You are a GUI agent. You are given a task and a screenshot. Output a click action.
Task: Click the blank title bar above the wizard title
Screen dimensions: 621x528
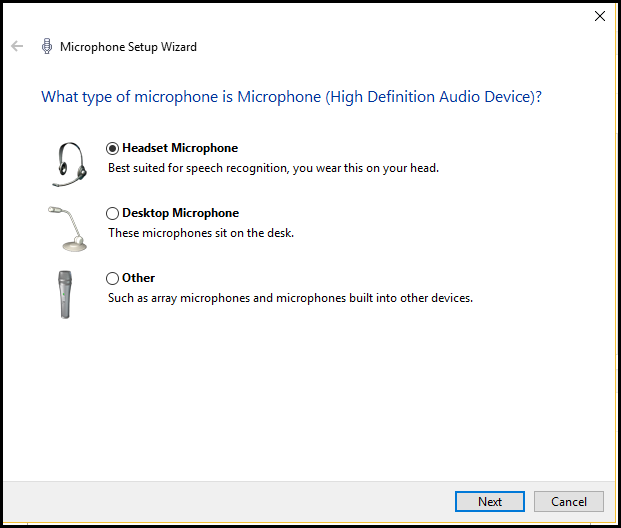(x=300, y=16)
